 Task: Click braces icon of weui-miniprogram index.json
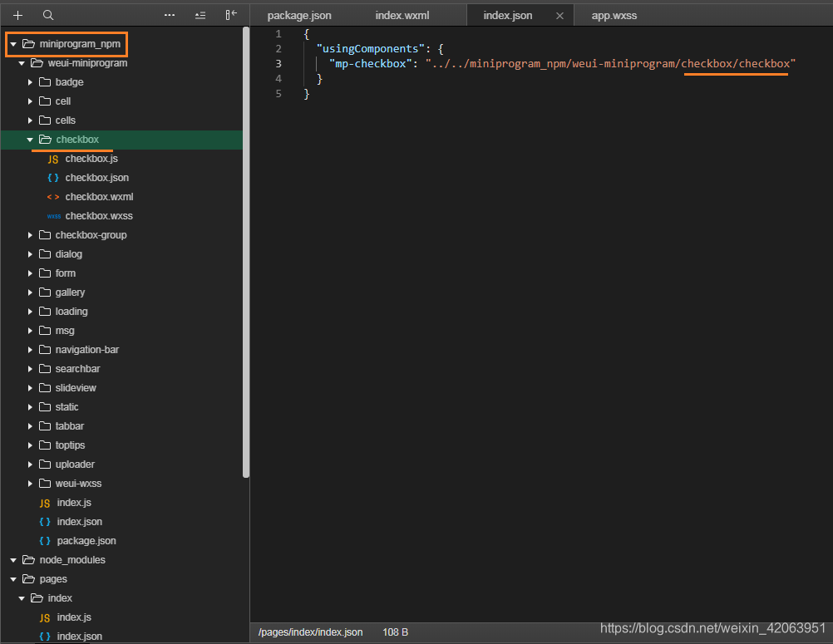[x=45, y=522]
